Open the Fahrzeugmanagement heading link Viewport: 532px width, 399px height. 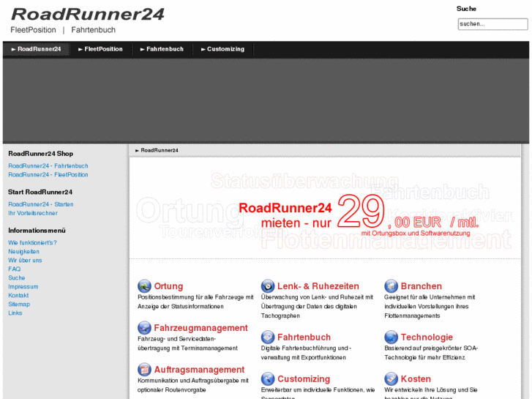201,328
